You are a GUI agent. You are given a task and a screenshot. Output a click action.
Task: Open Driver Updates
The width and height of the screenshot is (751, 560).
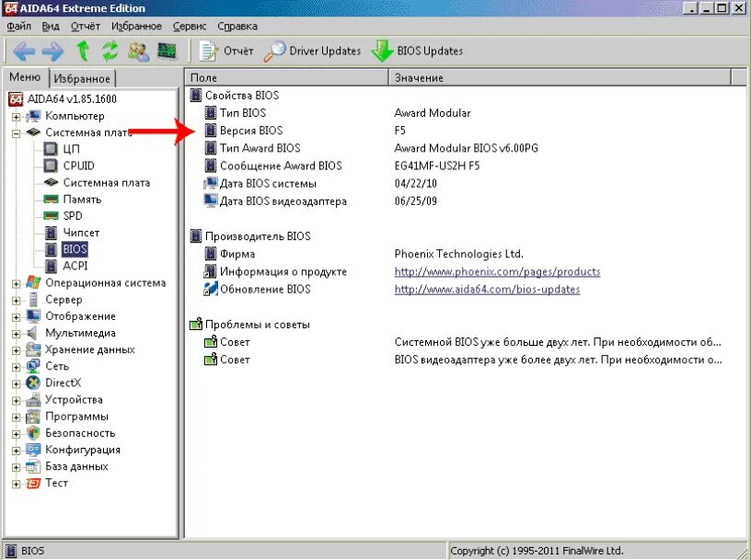[312, 51]
